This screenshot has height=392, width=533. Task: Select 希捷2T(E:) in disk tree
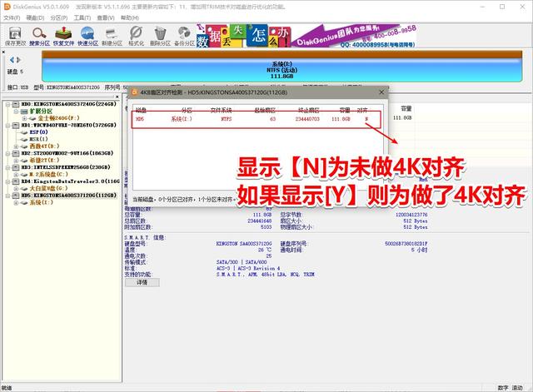[x=44, y=160]
